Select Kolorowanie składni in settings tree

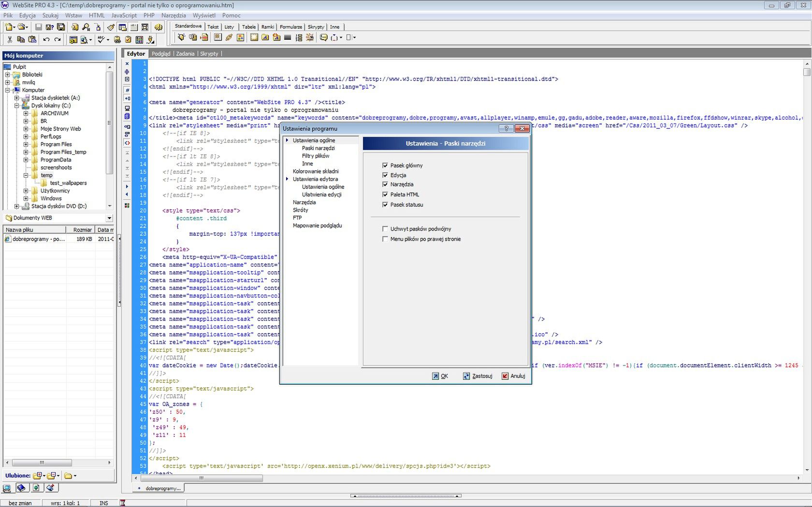316,171
